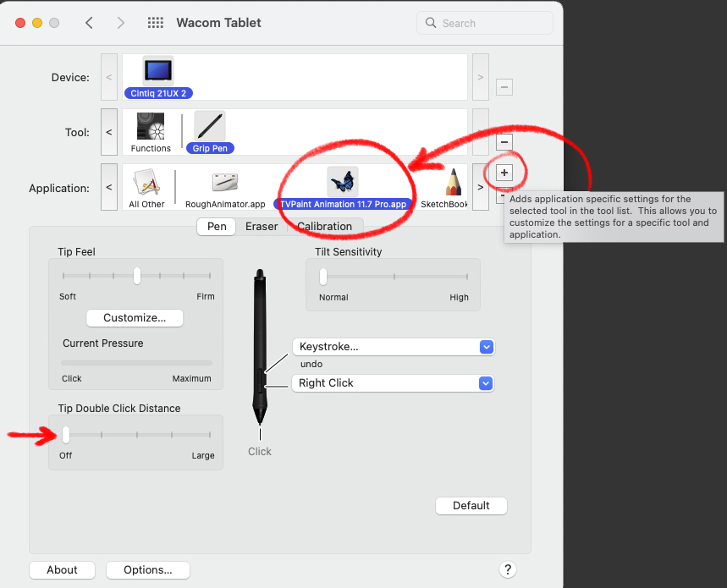Click the Current Pressure bar
This screenshot has height=588, width=727.
click(x=136, y=363)
